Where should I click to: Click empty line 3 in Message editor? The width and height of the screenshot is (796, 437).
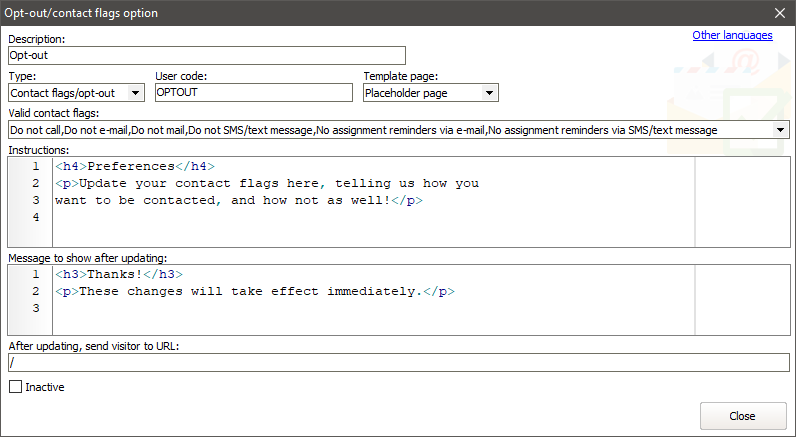tap(300, 308)
